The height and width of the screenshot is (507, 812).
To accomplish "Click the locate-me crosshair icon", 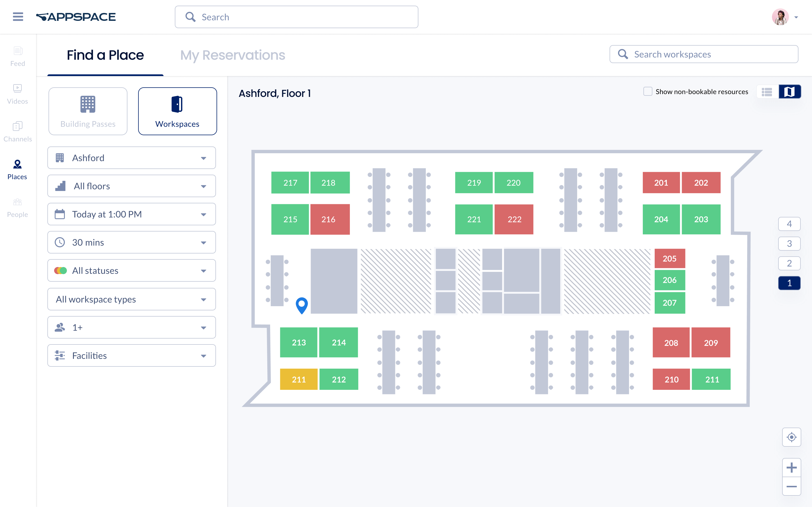I will [x=791, y=437].
